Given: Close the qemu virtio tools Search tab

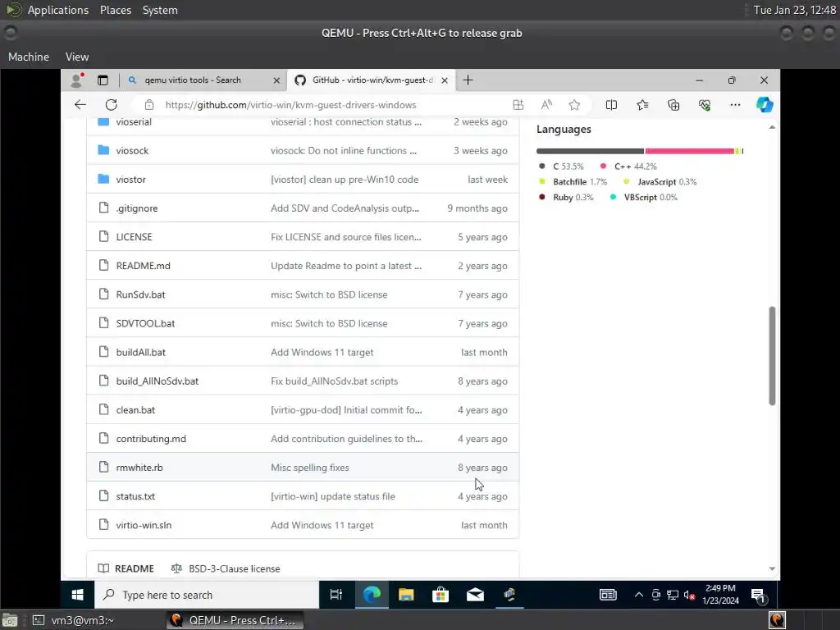Looking at the screenshot, I should tap(276, 80).
